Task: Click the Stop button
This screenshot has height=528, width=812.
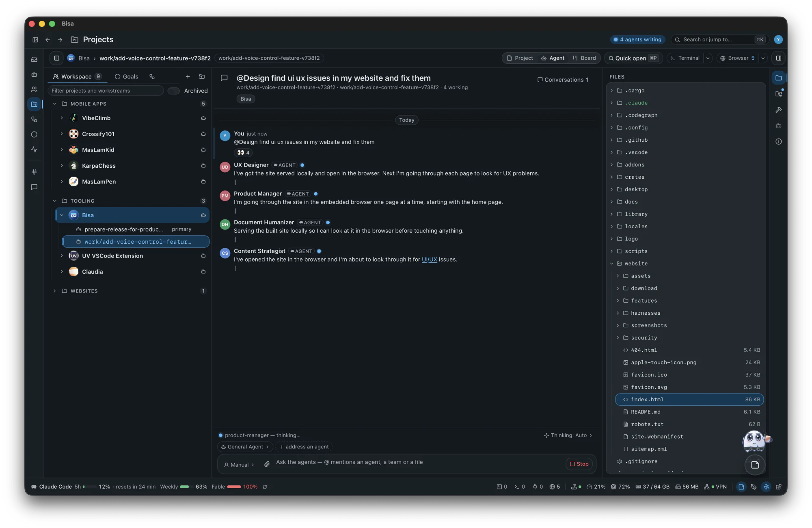Action: [x=579, y=464]
